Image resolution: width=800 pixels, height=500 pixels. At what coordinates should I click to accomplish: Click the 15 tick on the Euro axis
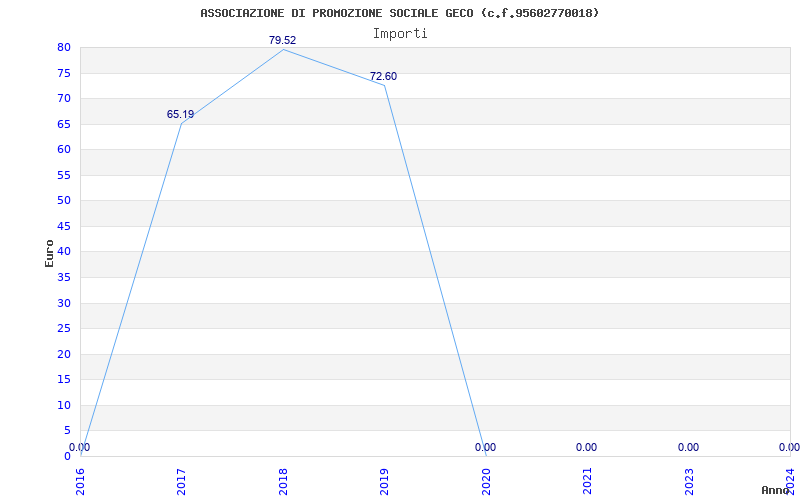click(x=64, y=380)
